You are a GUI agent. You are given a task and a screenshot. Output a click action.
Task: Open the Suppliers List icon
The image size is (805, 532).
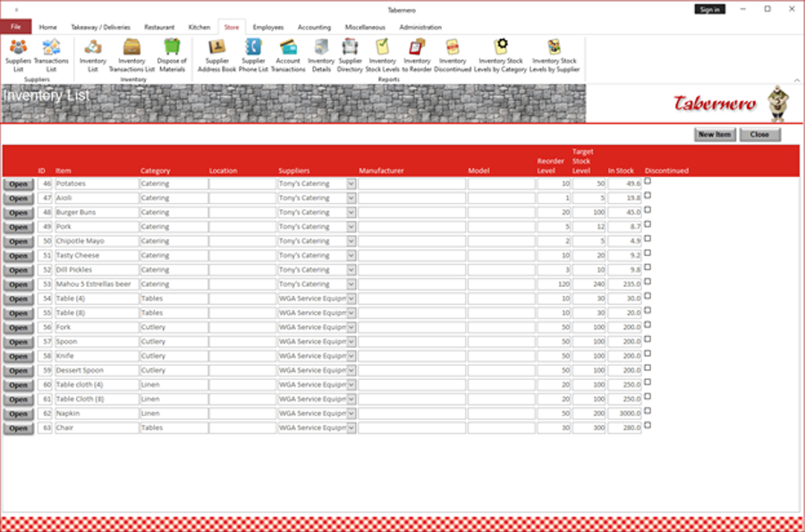[x=18, y=55]
